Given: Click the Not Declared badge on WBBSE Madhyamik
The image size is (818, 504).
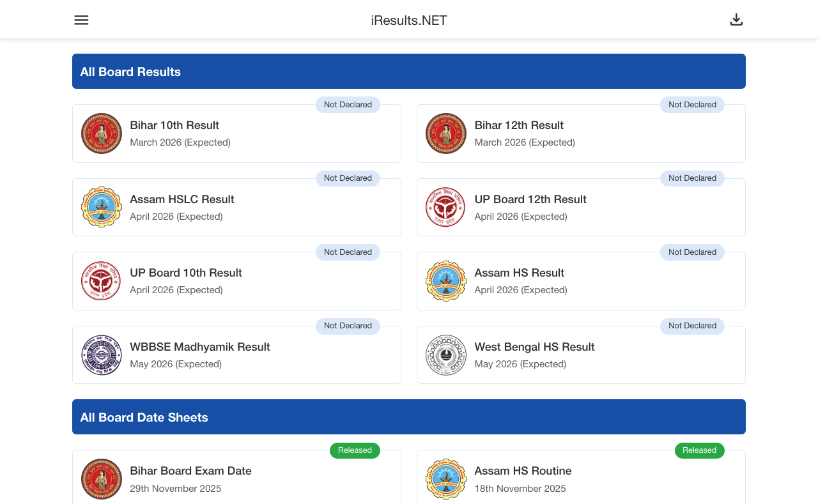Looking at the screenshot, I should coord(348,326).
